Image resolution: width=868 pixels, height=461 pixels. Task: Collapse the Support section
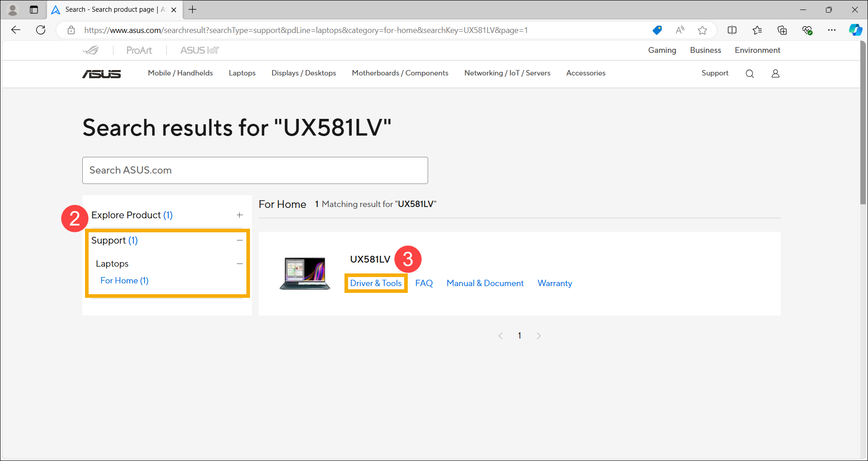tap(240, 240)
